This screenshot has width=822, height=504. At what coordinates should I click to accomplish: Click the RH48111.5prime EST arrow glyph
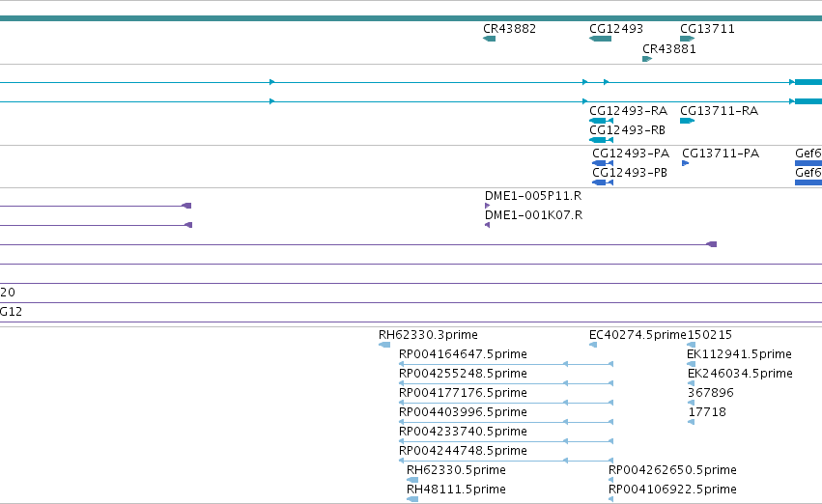click(x=412, y=499)
